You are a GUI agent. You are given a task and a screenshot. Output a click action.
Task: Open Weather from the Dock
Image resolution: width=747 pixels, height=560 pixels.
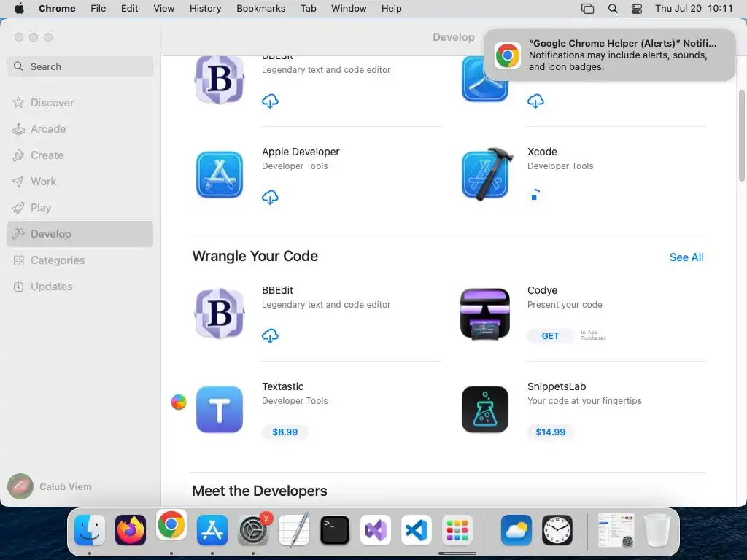coord(516,530)
